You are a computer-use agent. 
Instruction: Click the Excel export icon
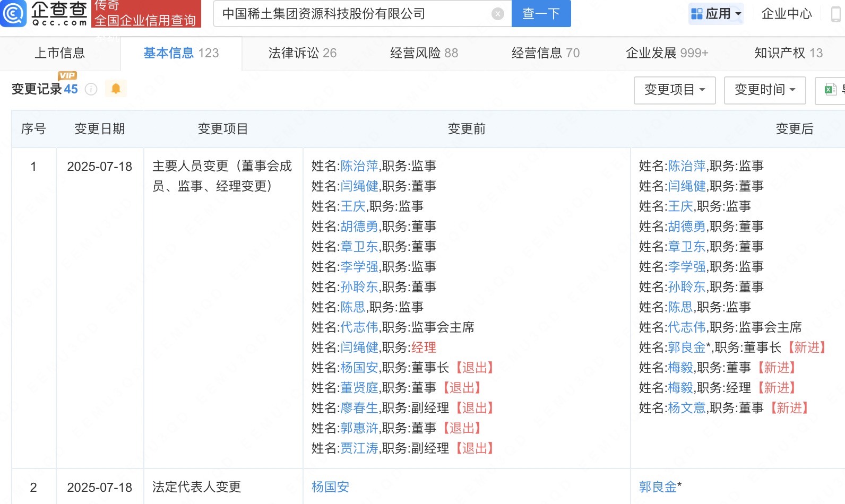pyautogui.click(x=831, y=90)
